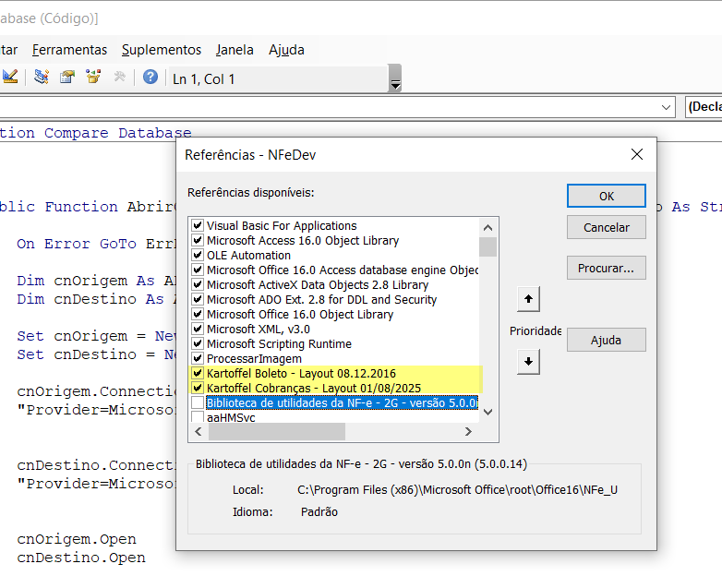The height and width of the screenshot is (588, 722).
Task: Open the Project Explorer toolbar icon
Action: click(42, 78)
